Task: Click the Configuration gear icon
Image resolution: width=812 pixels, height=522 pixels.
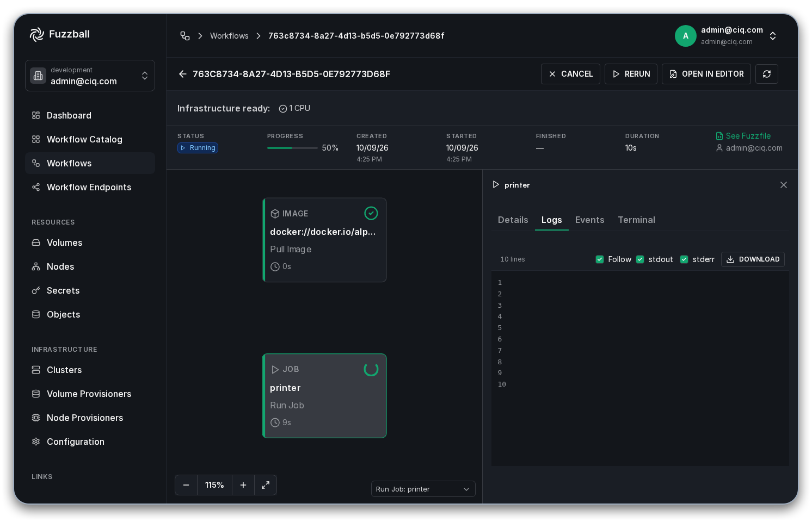Action: 36,442
